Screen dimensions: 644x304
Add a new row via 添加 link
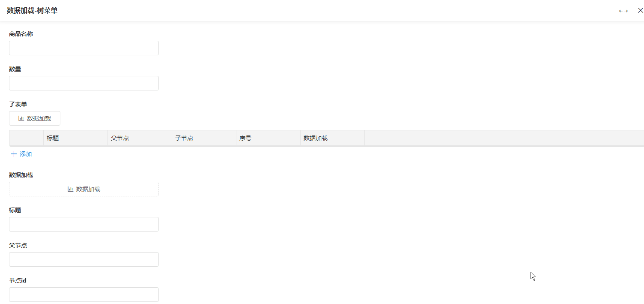[25, 154]
